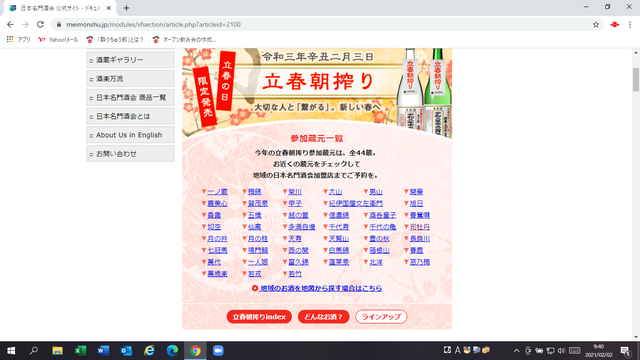Open the 月の桂 brewery link

[258, 239]
